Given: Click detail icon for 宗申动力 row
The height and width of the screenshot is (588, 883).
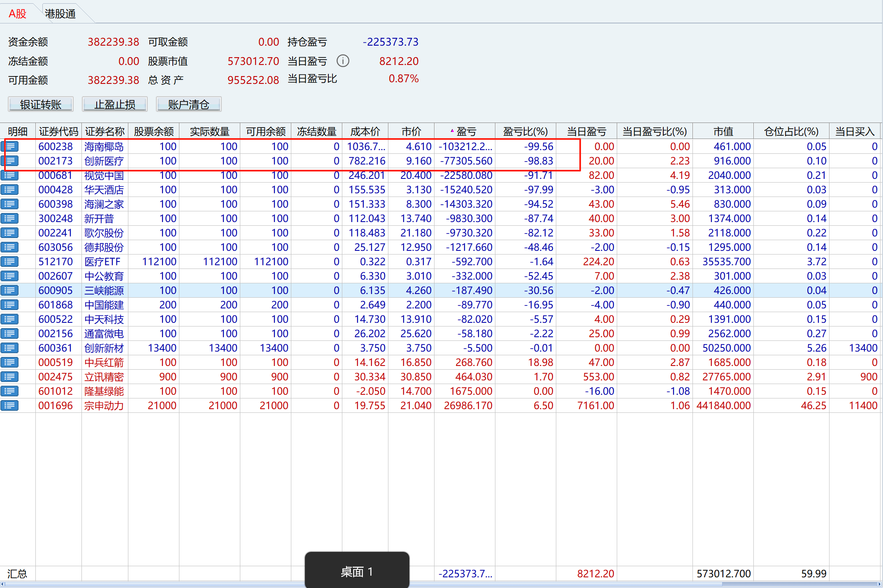Looking at the screenshot, I should pyautogui.click(x=9, y=406).
